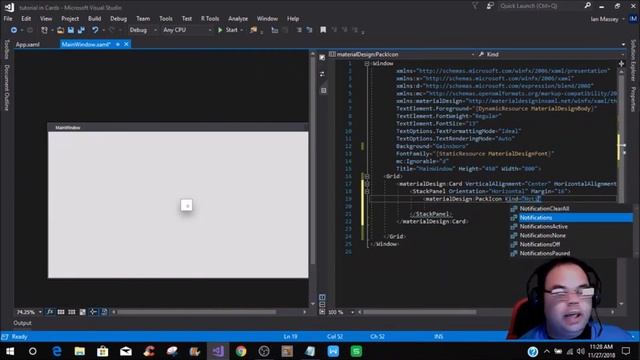Click the Save All icon
Viewport: 640px width, 360px height.
(81, 30)
